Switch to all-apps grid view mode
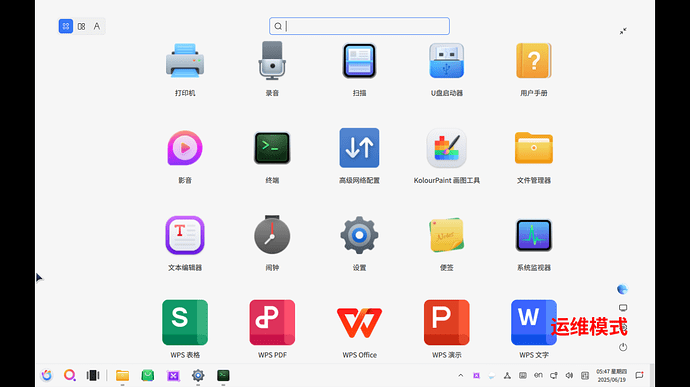Screen dimensions: 690x387 point(66,26)
